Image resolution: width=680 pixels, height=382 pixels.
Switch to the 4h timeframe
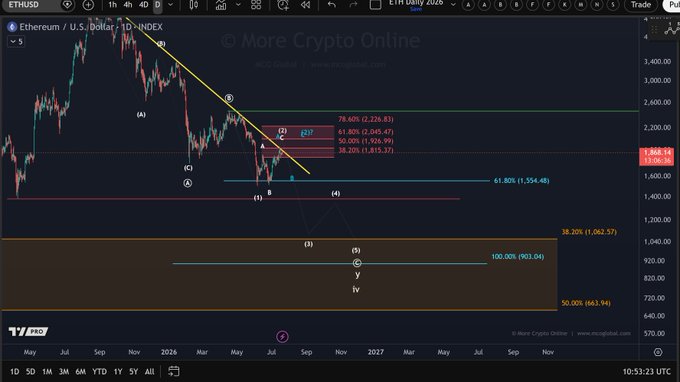(x=128, y=5)
